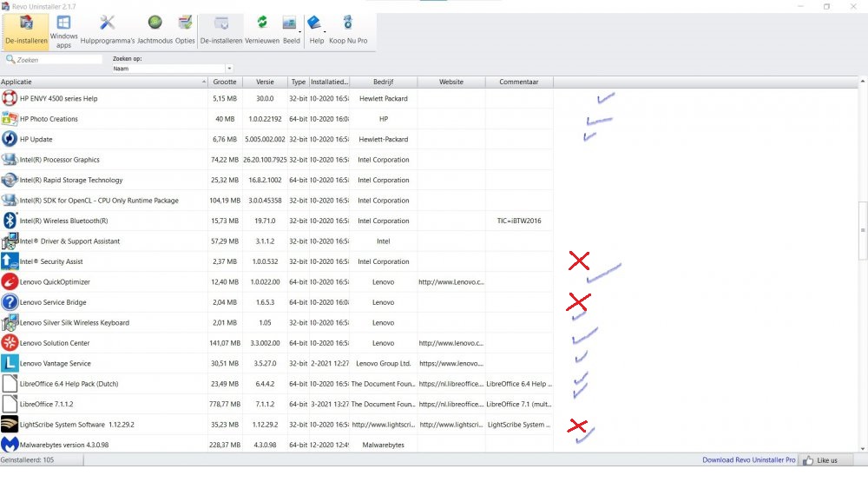The image size is (868, 482).
Task: Select the Malwarebytes icon
Action: pos(10,445)
